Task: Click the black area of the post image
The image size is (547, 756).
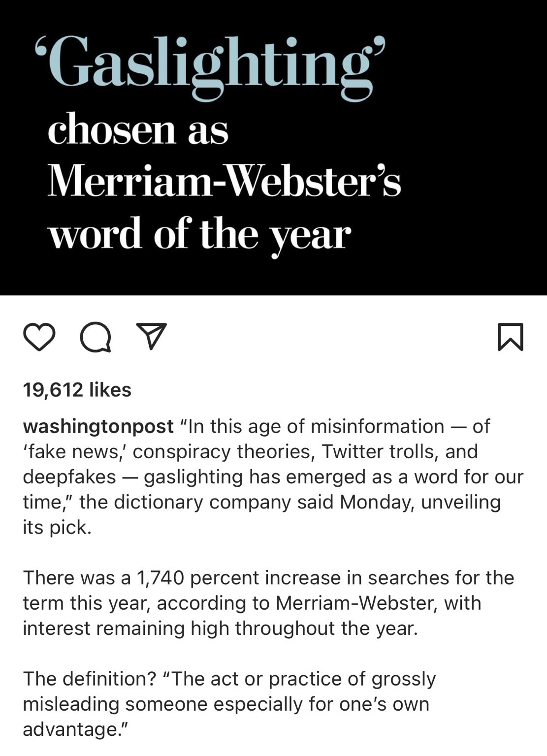Action: pyautogui.click(x=468, y=148)
